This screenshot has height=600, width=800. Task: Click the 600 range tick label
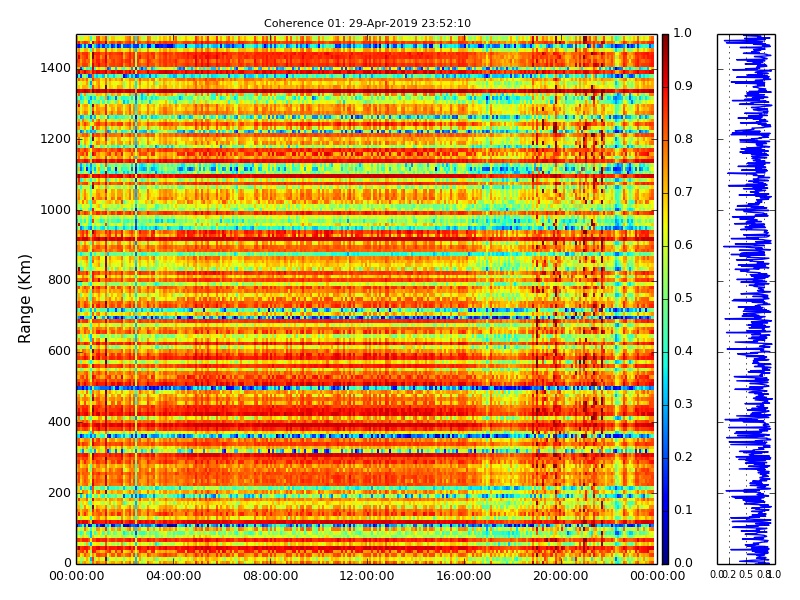pyautogui.click(x=59, y=351)
